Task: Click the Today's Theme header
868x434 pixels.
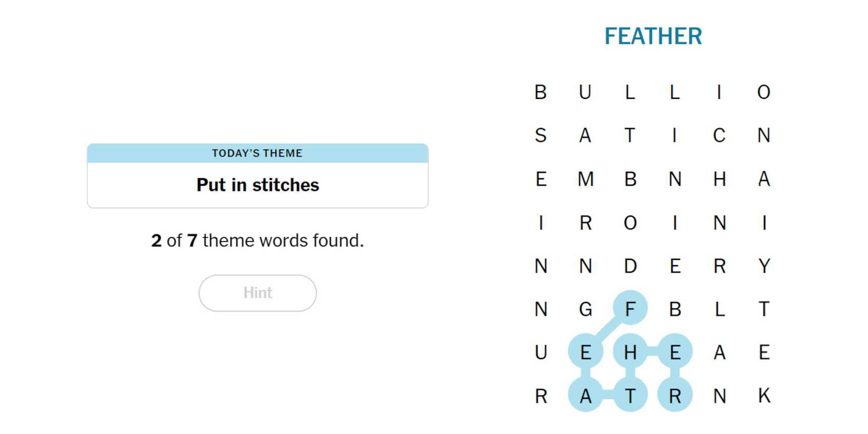Action: pos(257,153)
